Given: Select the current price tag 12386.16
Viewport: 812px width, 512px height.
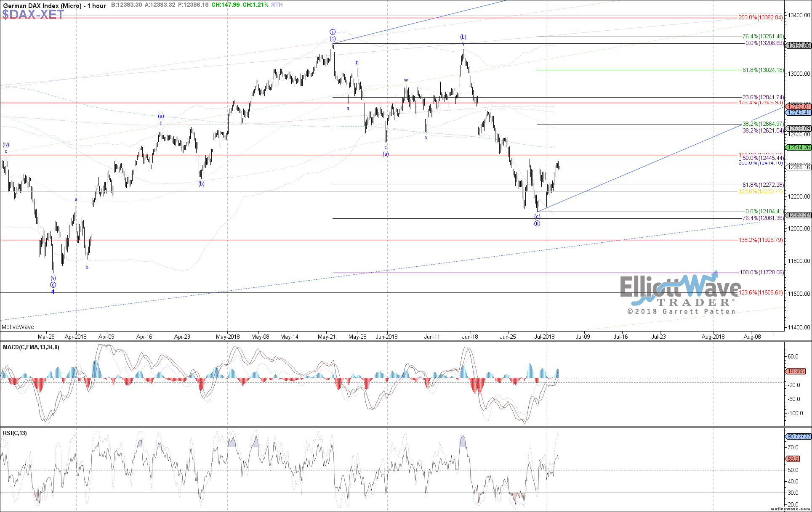Looking at the screenshot, I should pos(799,167).
